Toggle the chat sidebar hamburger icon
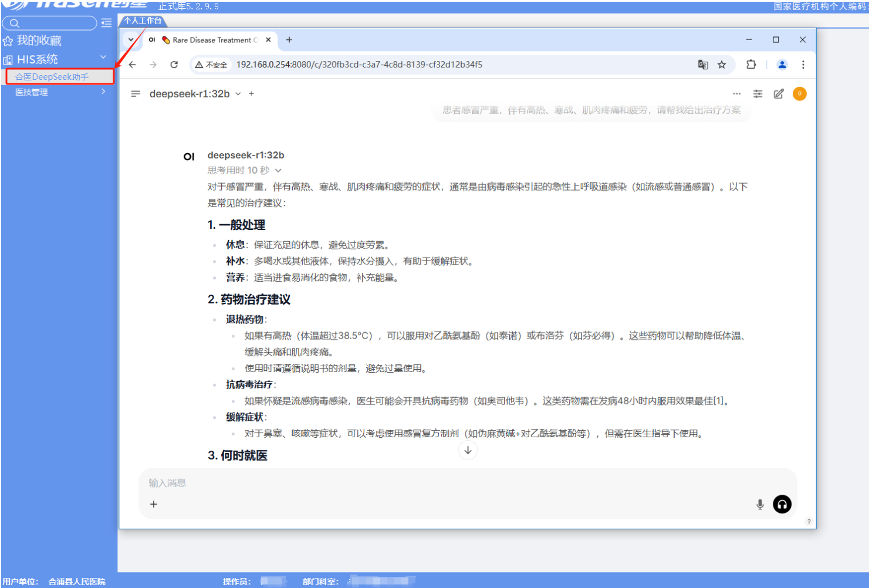The width and height of the screenshot is (869, 588). 136,94
